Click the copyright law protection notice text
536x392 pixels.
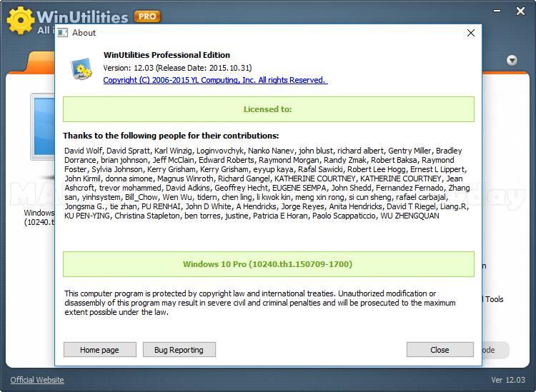pos(260,303)
